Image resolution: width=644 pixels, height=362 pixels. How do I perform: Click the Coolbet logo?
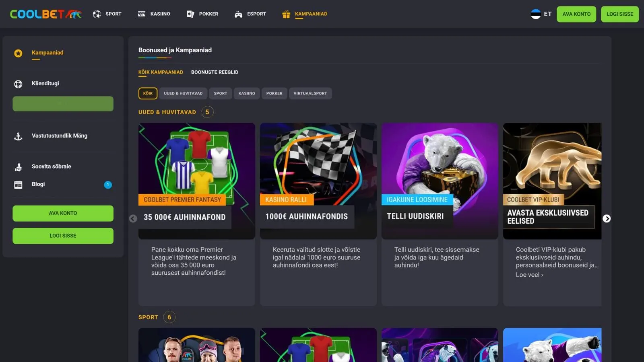point(46,14)
